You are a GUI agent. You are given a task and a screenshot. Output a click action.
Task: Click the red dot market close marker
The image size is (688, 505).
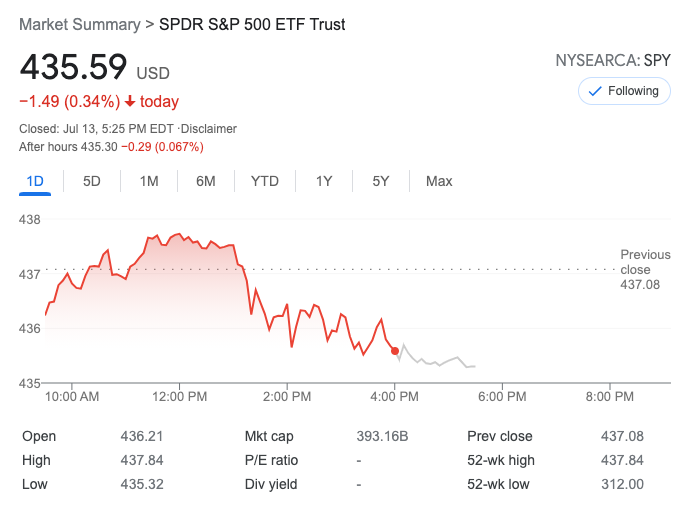[395, 351]
